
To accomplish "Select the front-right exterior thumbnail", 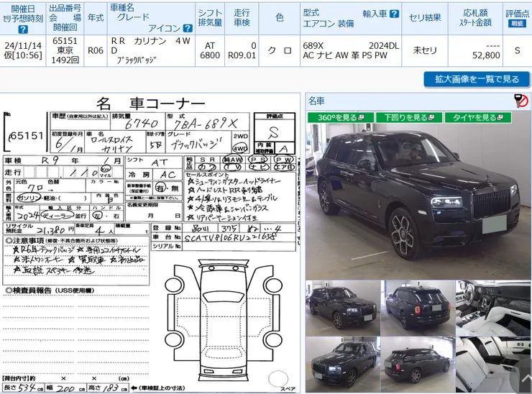I will coord(342,307).
